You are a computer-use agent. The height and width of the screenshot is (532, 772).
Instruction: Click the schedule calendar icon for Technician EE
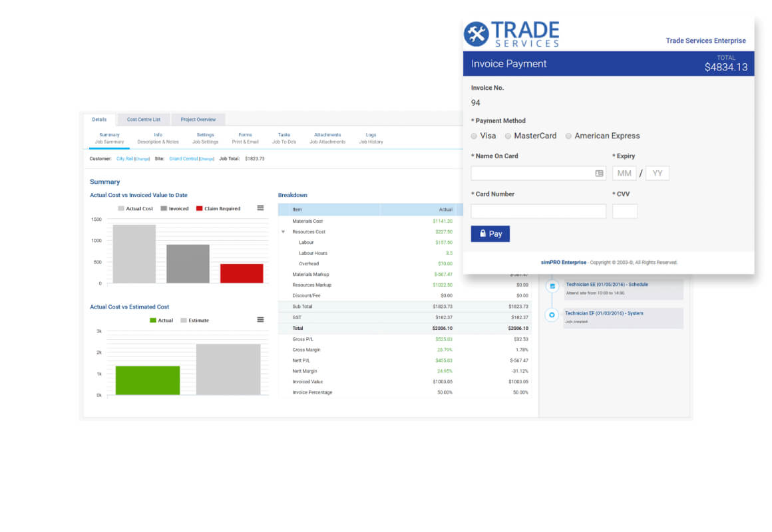click(x=552, y=286)
